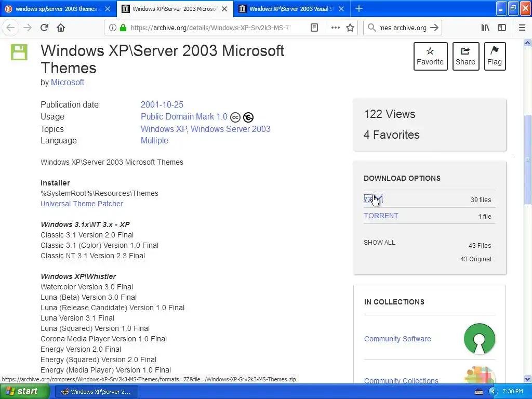Viewport: 532px width, 399px height.
Task: Click the page scrollbar down arrow
Action: pyautogui.click(x=527, y=379)
